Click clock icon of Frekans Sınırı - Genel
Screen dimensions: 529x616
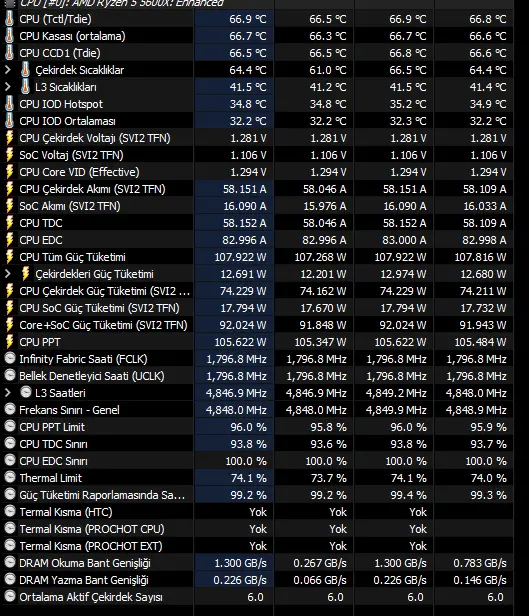click(10, 409)
